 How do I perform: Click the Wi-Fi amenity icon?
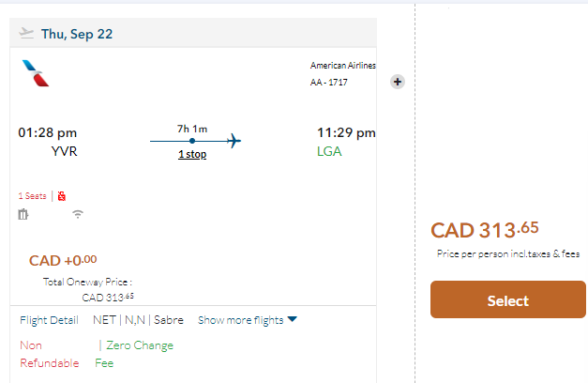tap(78, 214)
